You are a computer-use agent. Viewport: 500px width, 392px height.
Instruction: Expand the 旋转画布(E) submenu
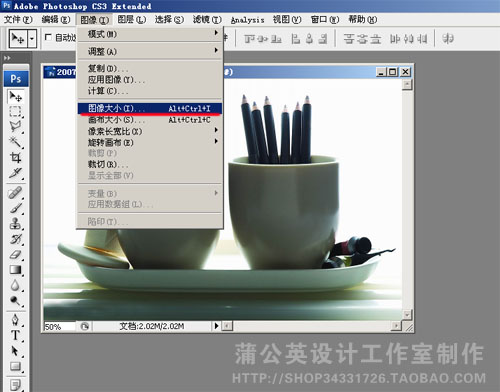[150, 142]
